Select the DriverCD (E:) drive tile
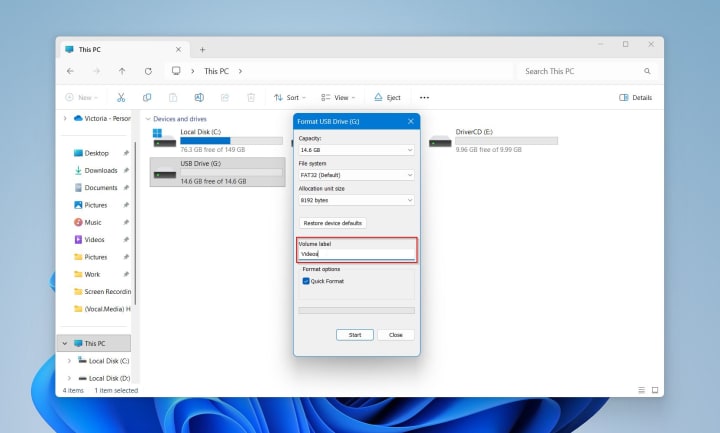Image resolution: width=720 pixels, height=433 pixels. click(493, 141)
